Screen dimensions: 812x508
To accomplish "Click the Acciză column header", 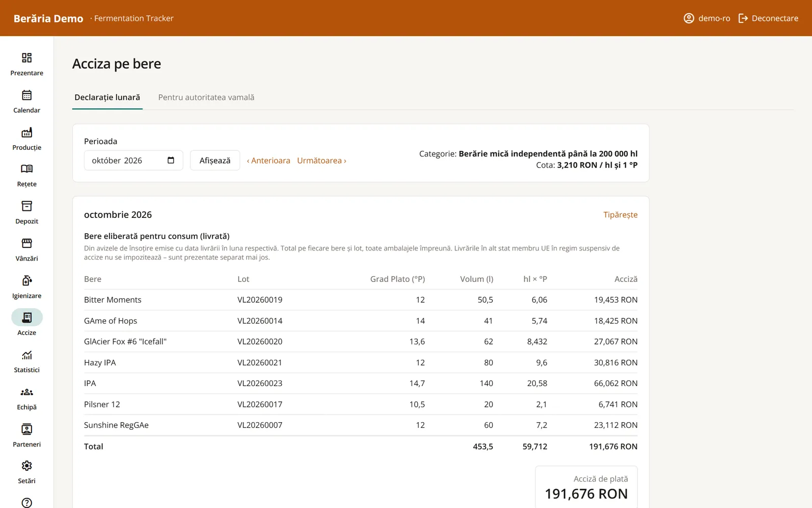I will coord(626,279).
